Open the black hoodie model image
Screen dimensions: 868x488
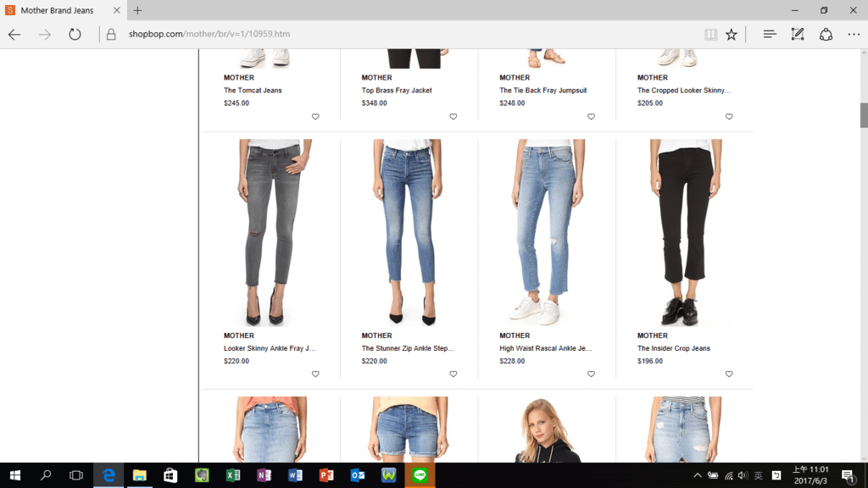coord(547,430)
